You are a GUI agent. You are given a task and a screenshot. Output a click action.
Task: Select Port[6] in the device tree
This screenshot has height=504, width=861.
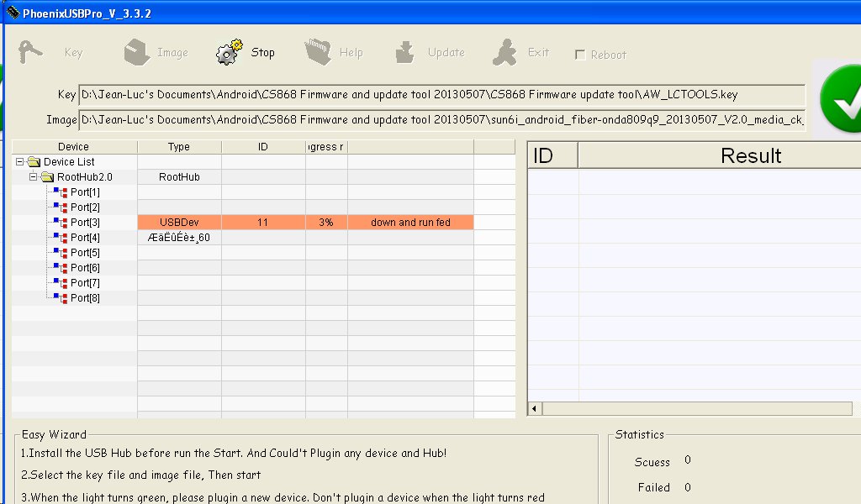pyautogui.click(x=85, y=267)
